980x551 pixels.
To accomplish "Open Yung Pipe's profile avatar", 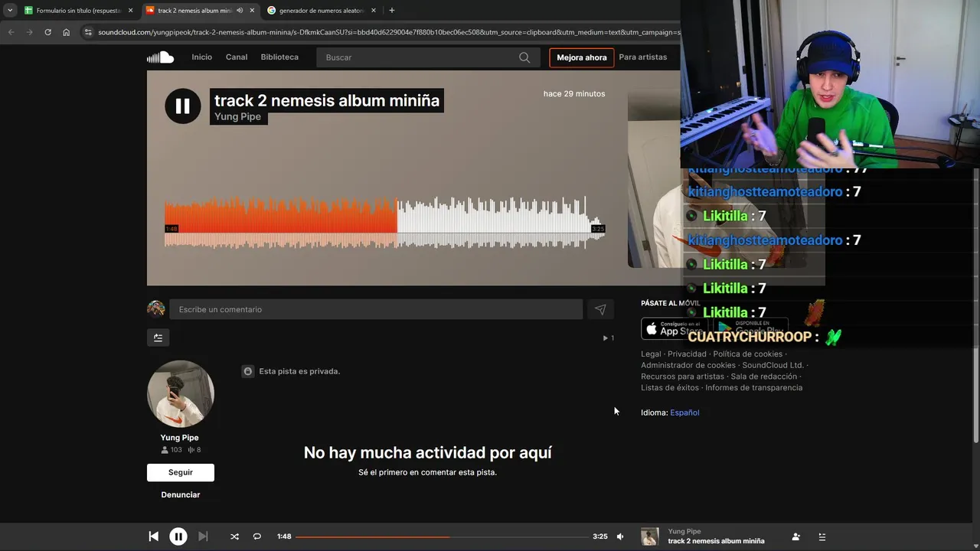I will pyautogui.click(x=181, y=393).
